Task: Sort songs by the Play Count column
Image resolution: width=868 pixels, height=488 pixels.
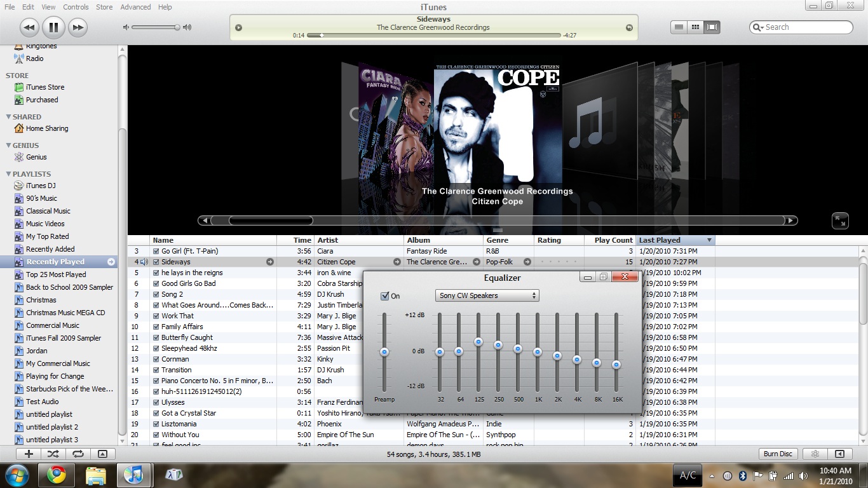Action: pyautogui.click(x=610, y=240)
